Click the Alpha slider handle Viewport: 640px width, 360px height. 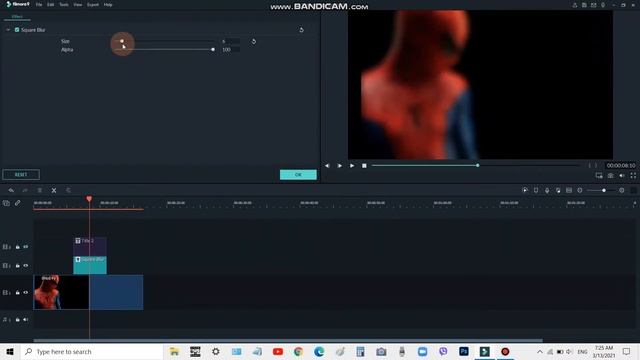point(213,49)
